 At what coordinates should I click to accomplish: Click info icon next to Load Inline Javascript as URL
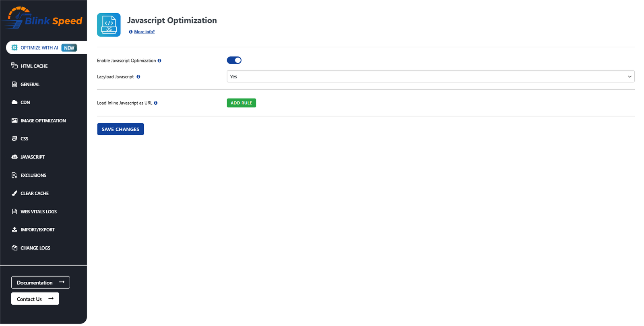coord(156,103)
